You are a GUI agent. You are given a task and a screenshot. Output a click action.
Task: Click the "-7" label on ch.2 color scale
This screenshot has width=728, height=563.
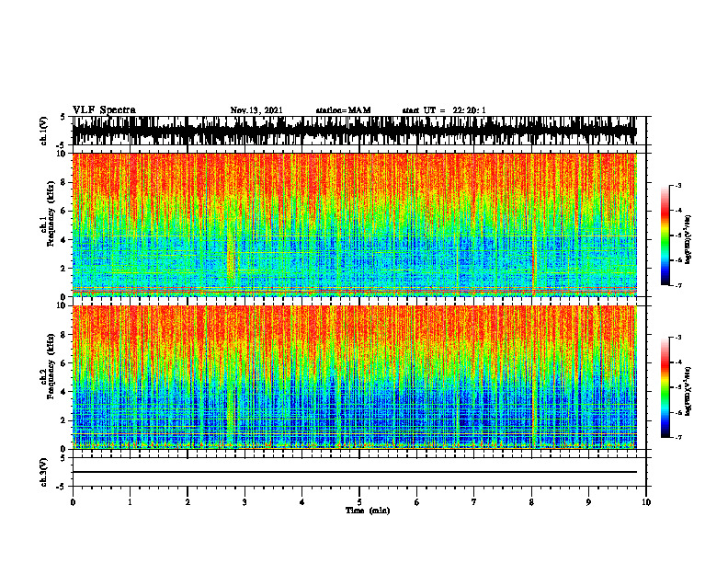click(x=677, y=438)
